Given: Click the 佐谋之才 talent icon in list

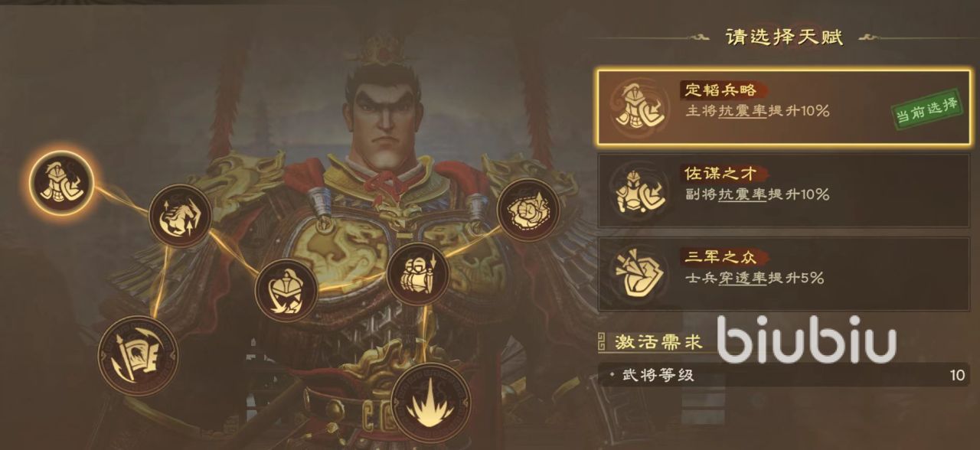Looking at the screenshot, I should 639,190.
